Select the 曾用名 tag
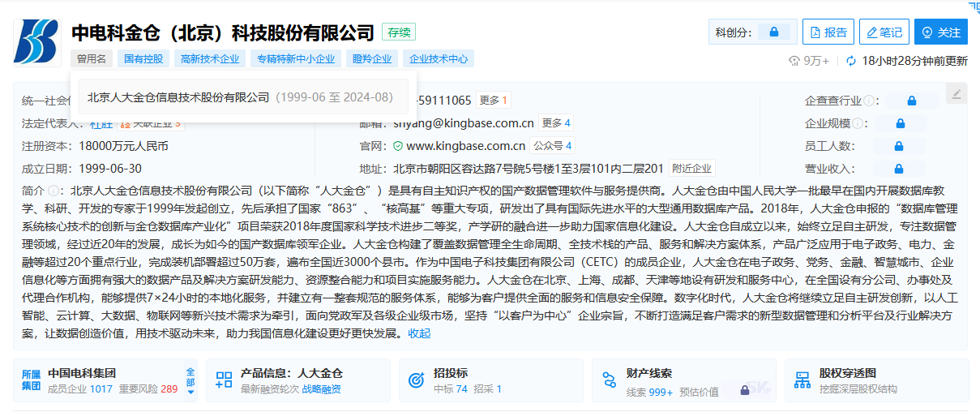The height and width of the screenshot is (412, 980). 91,58
